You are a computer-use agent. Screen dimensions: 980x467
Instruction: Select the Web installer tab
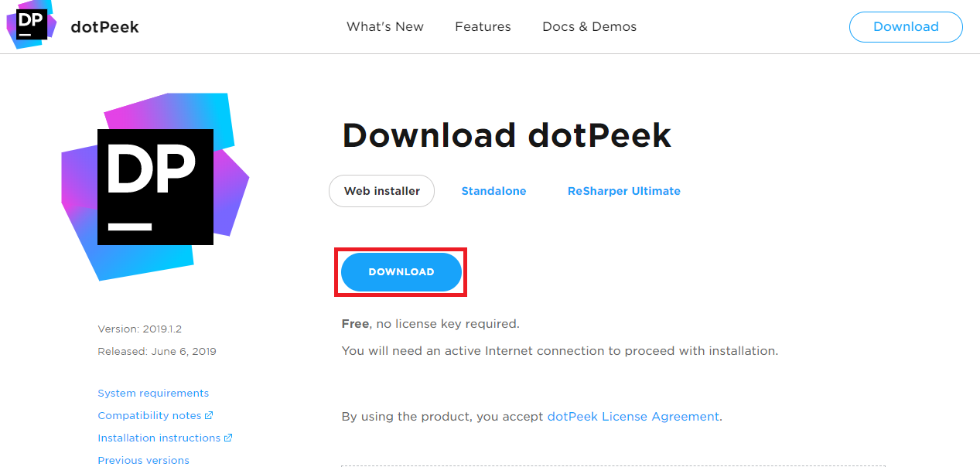[x=382, y=191]
